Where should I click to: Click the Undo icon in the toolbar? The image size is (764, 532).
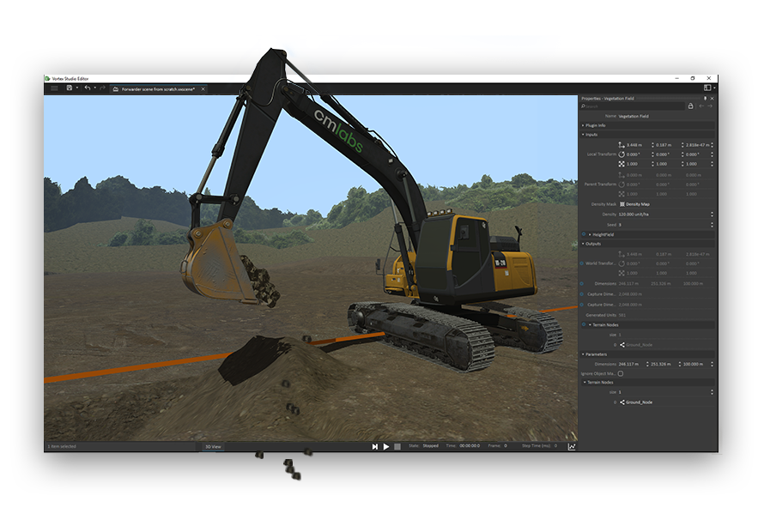coord(88,88)
